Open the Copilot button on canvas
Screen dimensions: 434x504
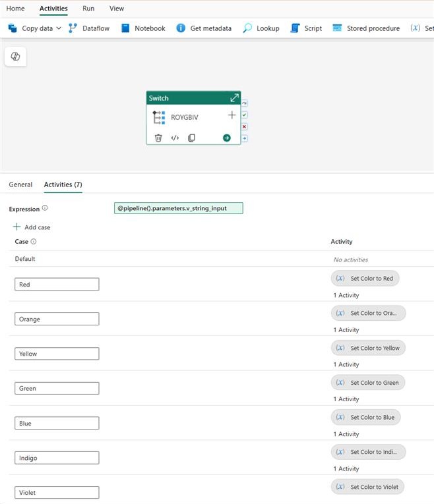[15, 57]
